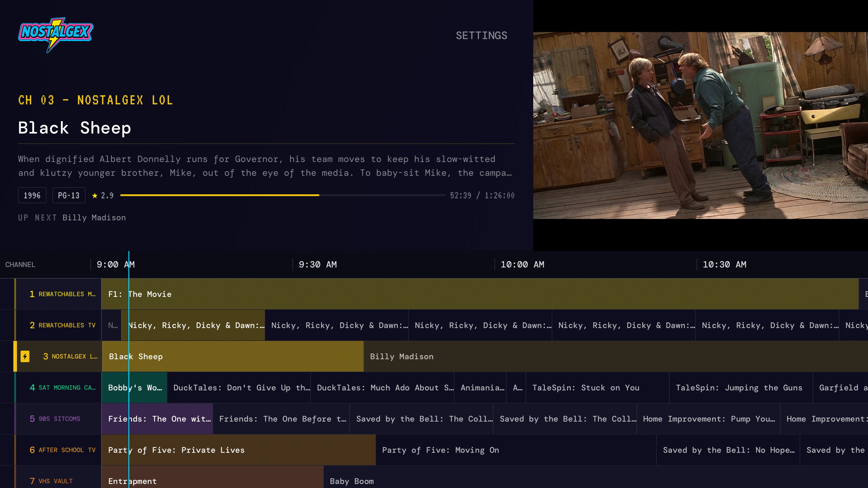This screenshot has height=488, width=868.
Task: Click the 9:30 AM time header
Action: coord(318,265)
